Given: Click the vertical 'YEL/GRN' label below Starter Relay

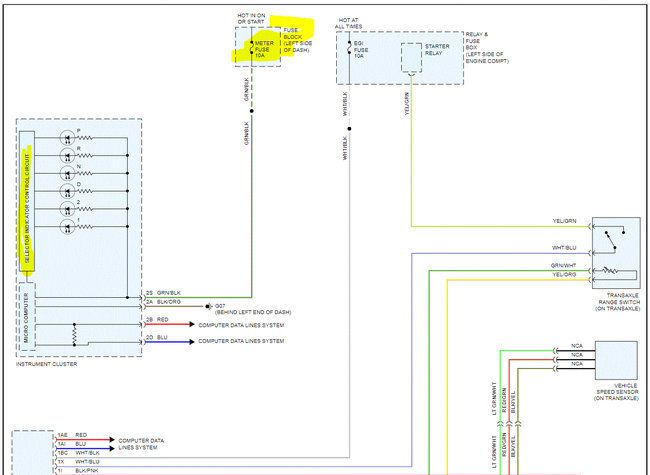Looking at the screenshot, I should (407, 104).
